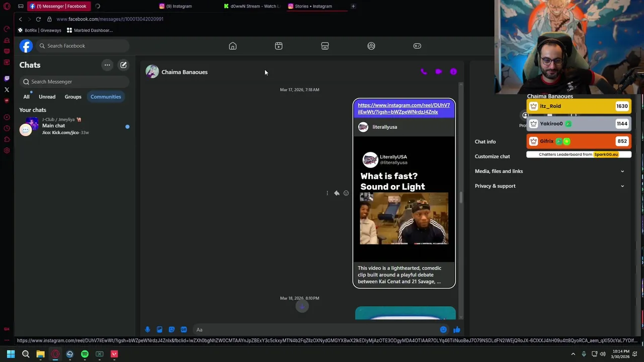Viewport: 644px width, 362px height.
Task: Go back in browser history
Action: 20,19
